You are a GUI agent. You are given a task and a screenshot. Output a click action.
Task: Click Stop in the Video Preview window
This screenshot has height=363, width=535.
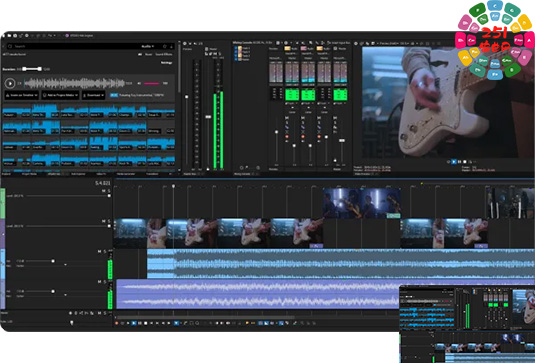point(465,162)
